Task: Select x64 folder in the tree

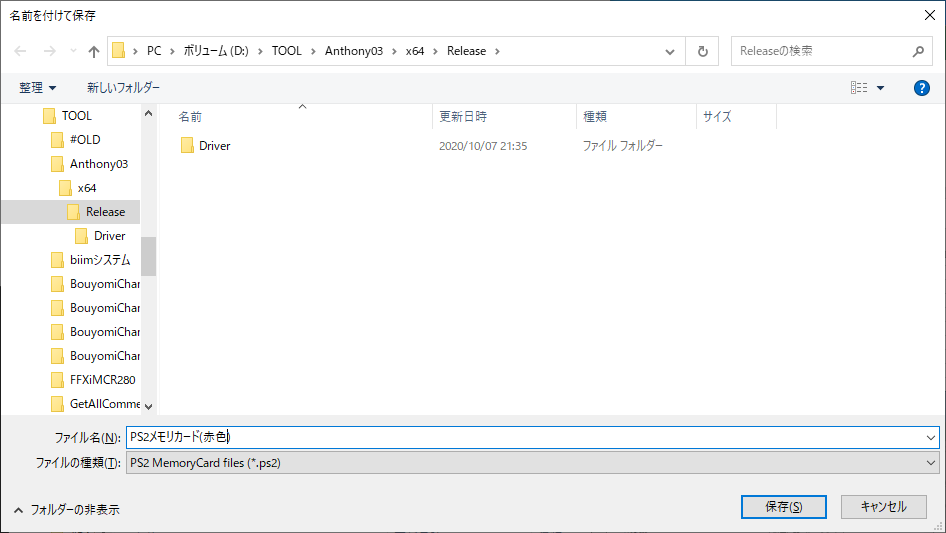Action: 87,188
